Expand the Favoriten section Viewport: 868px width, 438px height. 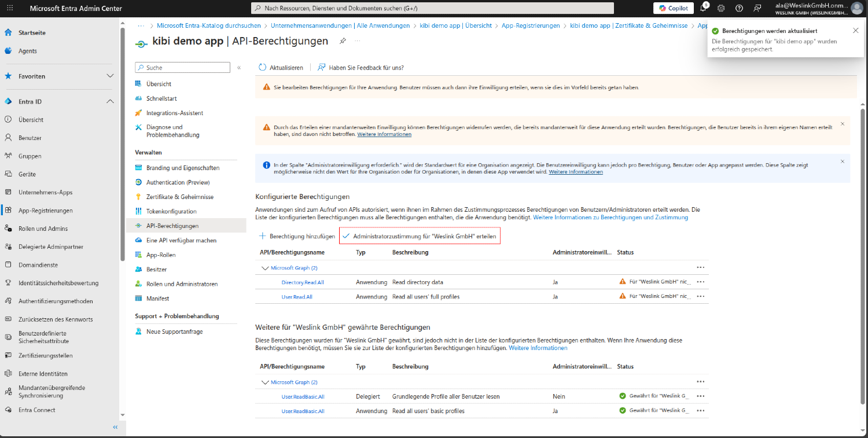pyautogui.click(x=111, y=76)
